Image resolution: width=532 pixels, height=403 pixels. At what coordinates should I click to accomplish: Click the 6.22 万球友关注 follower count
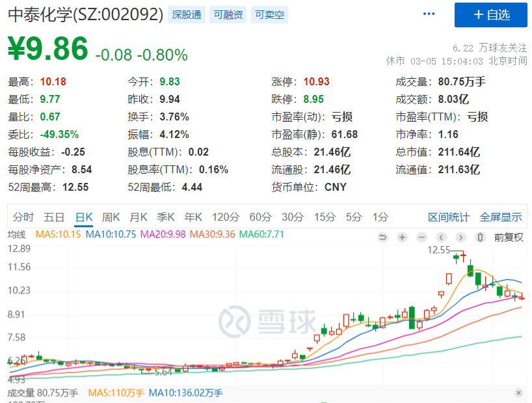tap(490, 48)
